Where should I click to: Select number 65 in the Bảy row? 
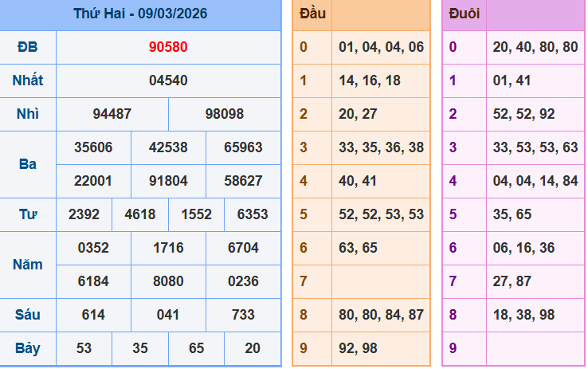(x=196, y=348)
